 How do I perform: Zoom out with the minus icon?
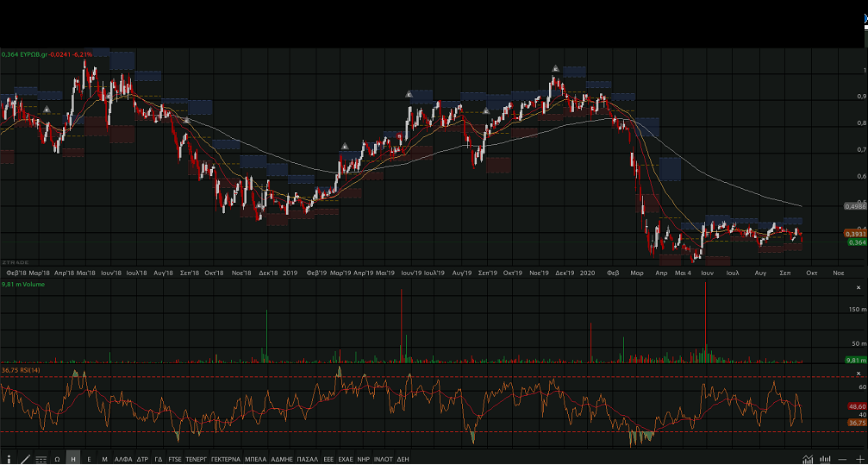click(x=842, y=459)
